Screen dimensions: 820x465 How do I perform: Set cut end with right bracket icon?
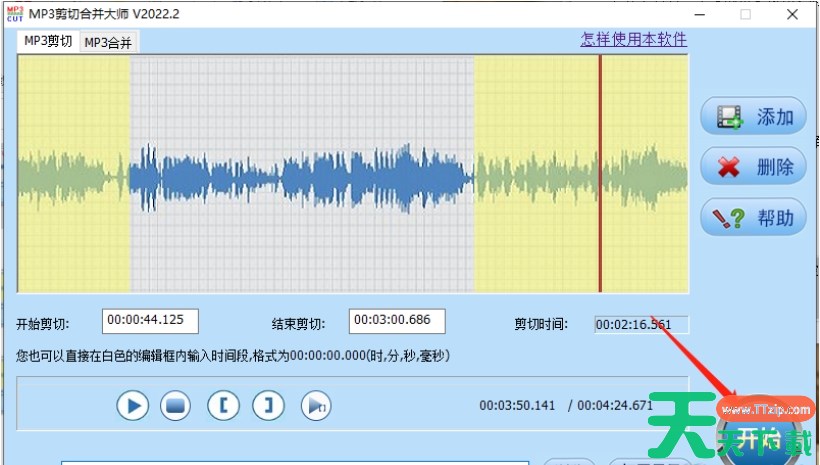(268, 405)
